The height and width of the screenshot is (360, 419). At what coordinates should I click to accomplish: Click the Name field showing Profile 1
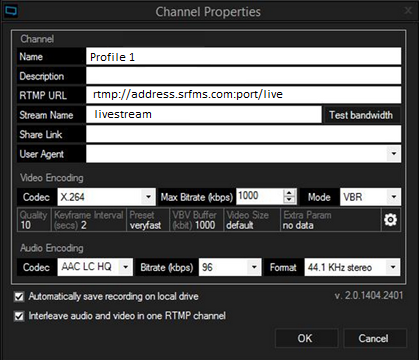pos(243,56)
